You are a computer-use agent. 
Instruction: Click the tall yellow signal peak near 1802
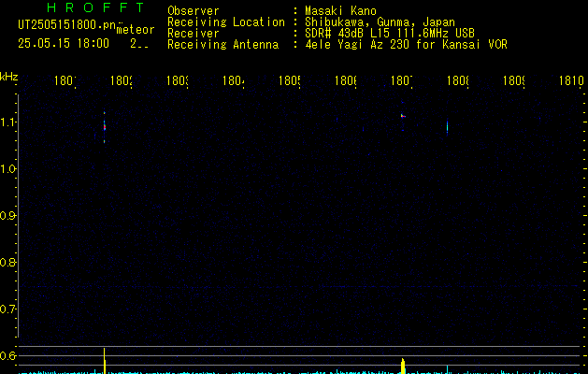[x=105, y=361]
